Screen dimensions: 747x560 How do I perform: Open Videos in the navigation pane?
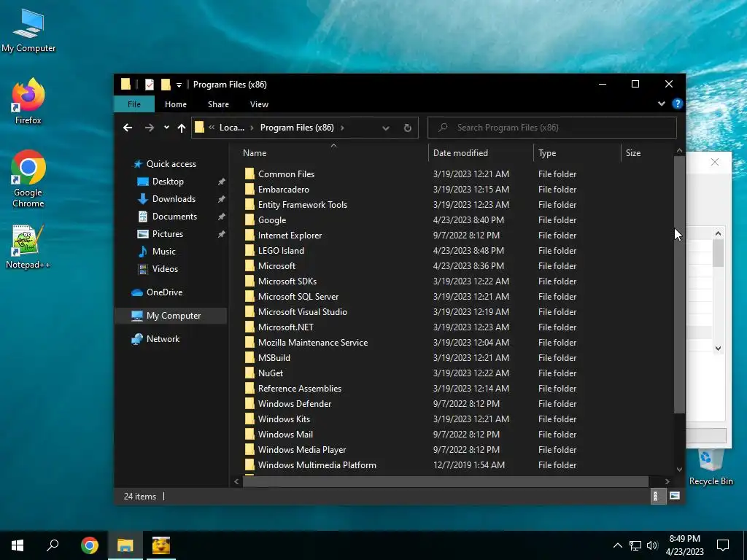pyautogui.click(x=165, y=269)
